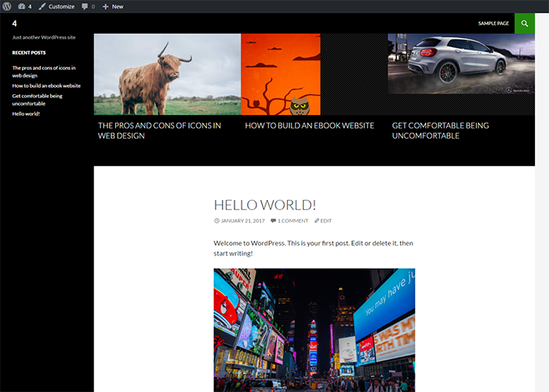Open the Sample Page menu item
549x392 pixels.
[x=493, y=24]
